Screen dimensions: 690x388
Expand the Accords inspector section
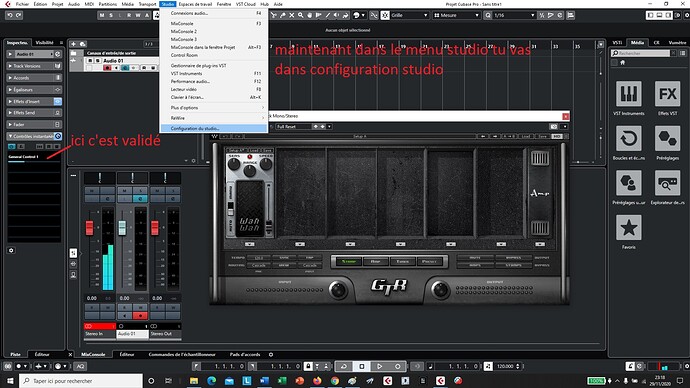point(34,78)
